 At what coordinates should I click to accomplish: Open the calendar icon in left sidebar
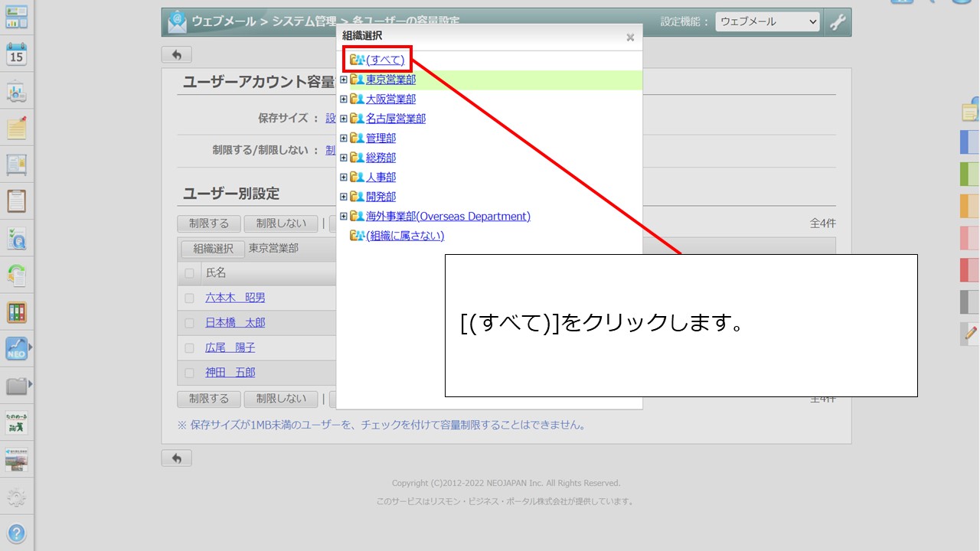(16, 54)
